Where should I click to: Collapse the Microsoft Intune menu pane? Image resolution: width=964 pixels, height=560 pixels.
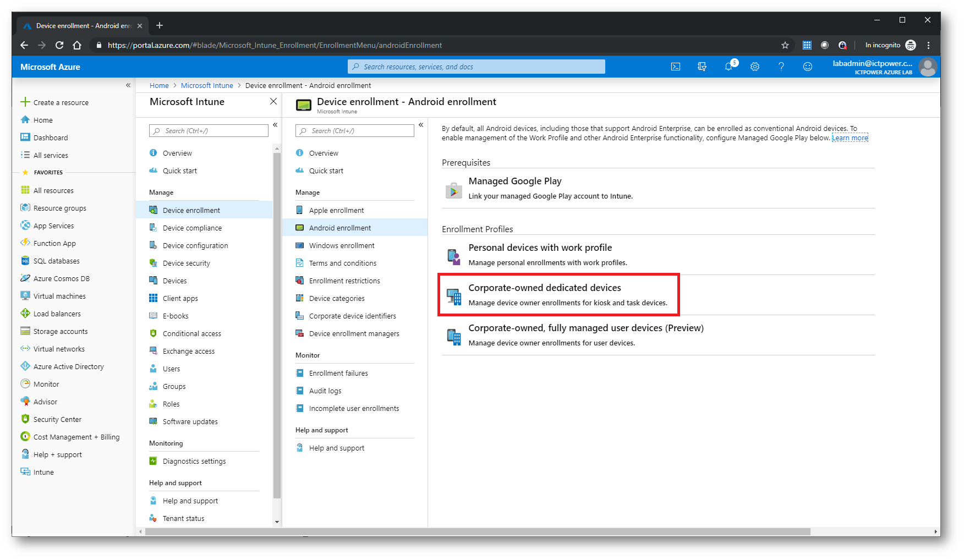pyautogui.click(x=275, y=125)
